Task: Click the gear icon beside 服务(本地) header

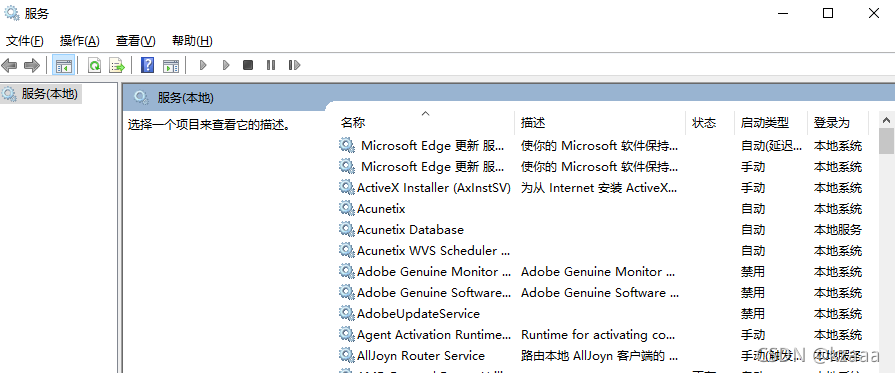Action: pos(141,98)
